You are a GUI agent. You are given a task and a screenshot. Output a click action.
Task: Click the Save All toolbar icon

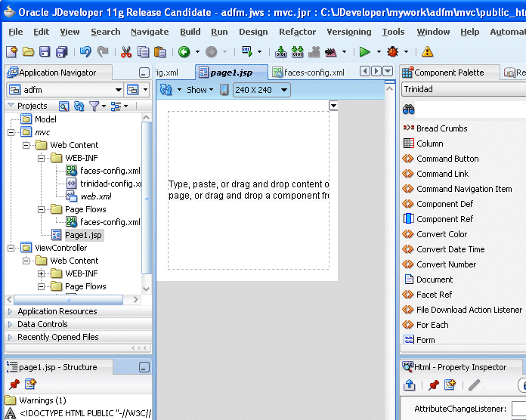(61, 52)
